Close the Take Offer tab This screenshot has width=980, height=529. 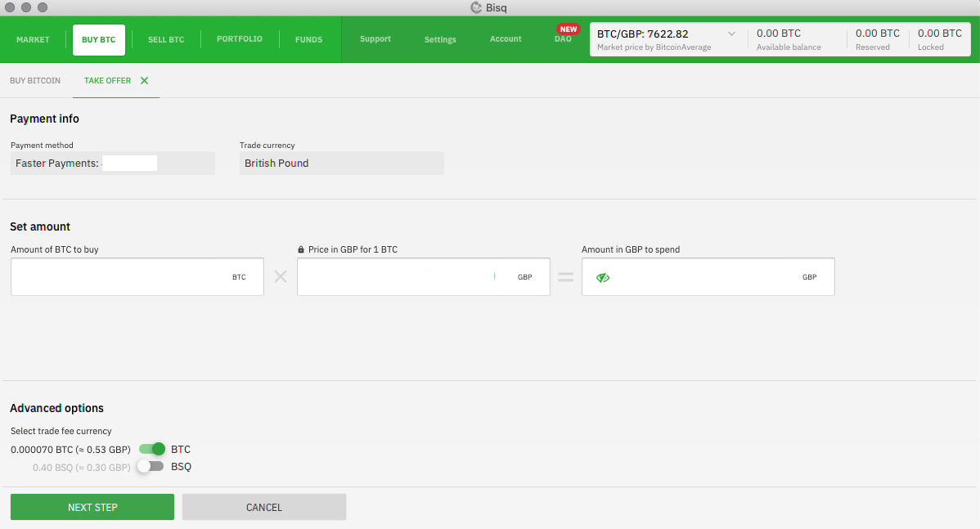coord(144,81)
